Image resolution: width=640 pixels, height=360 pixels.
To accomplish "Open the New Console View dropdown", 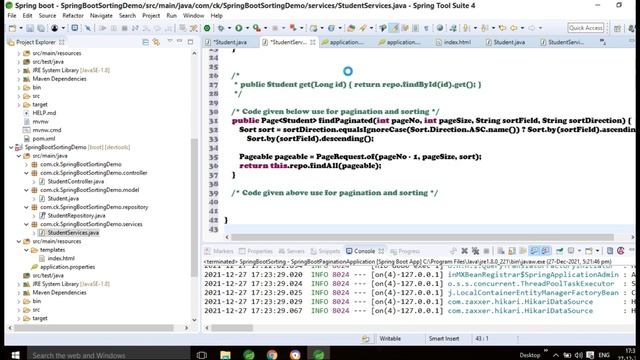I will 597,251.
